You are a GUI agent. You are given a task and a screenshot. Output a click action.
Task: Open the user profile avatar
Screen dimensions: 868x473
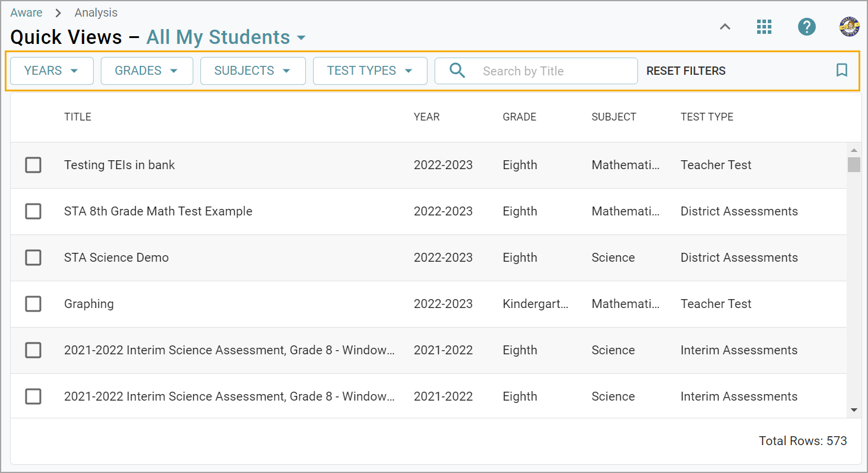point(849,27)
